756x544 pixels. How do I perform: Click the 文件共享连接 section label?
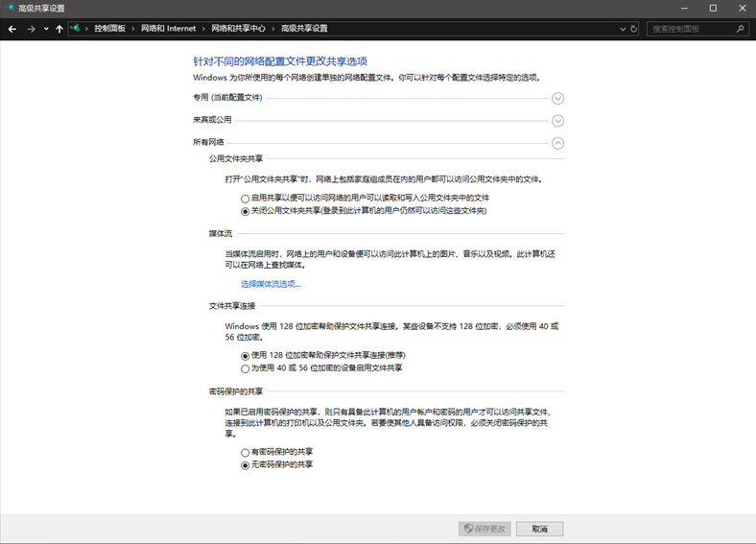click(232, 306)
